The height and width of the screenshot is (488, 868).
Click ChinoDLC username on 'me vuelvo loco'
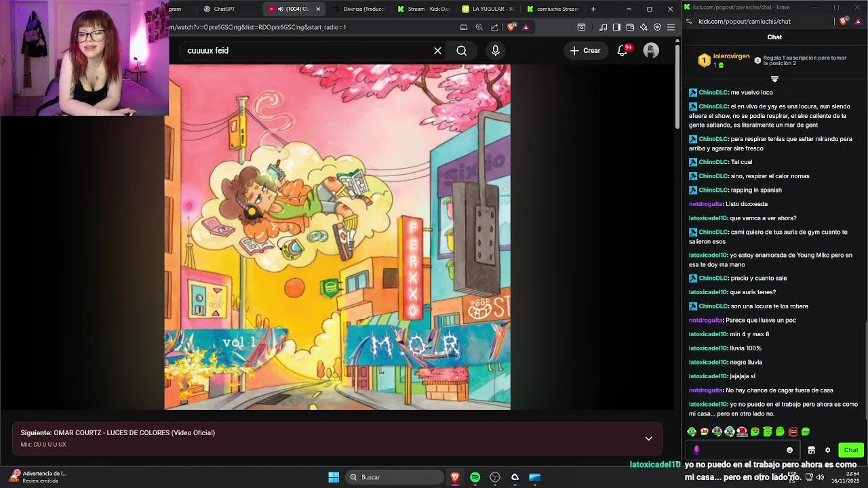click(713, 92)
